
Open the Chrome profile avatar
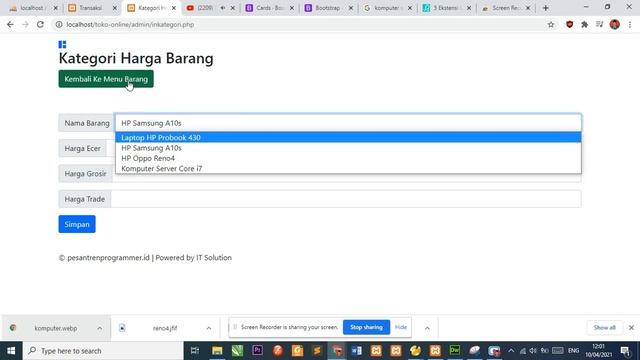click(614, 24)
